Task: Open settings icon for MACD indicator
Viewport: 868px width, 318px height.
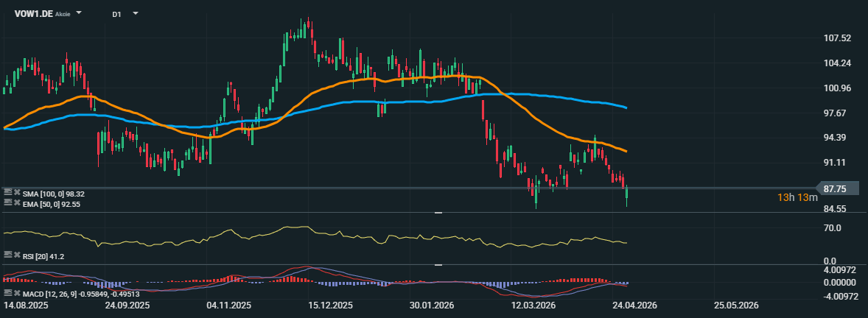Action: 7,294
